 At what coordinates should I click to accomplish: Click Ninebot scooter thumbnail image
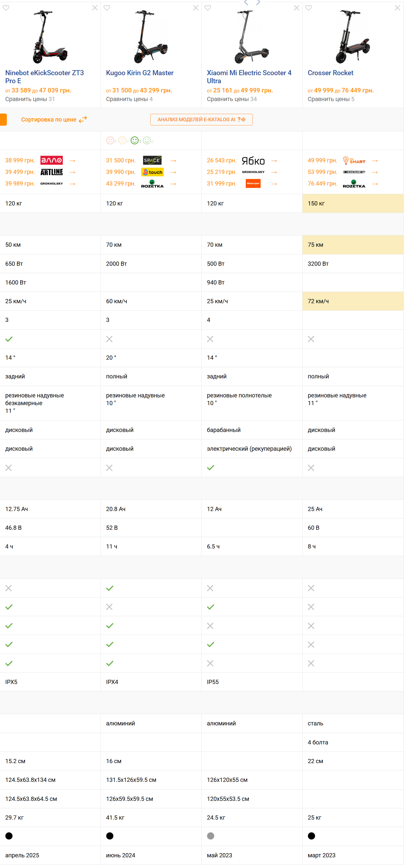pyautogui.click(x=50, y=37)
